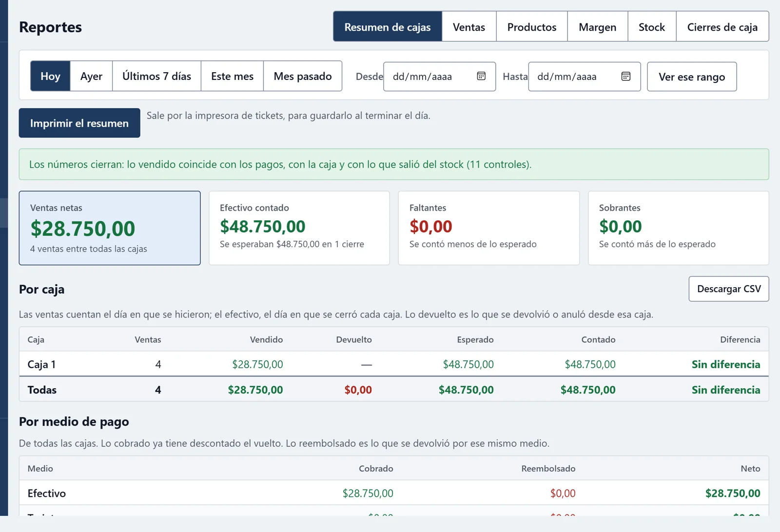Viewport: 780px width, 532px height.
Task: Switch to the Margen tab
Action: tap(598, 27)
